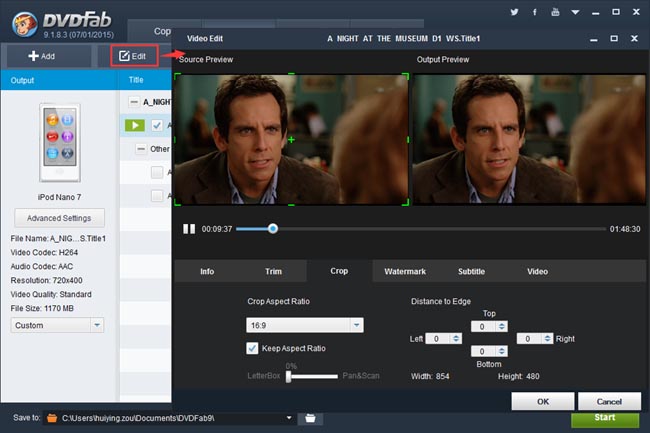
Task: Click the green play icon in title list
Action: 135,125
